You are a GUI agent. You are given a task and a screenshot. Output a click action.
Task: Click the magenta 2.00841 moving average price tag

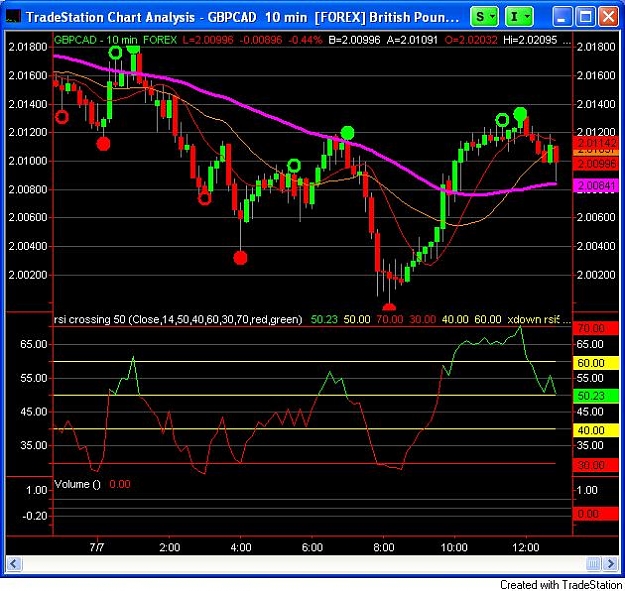click(596, 186)
